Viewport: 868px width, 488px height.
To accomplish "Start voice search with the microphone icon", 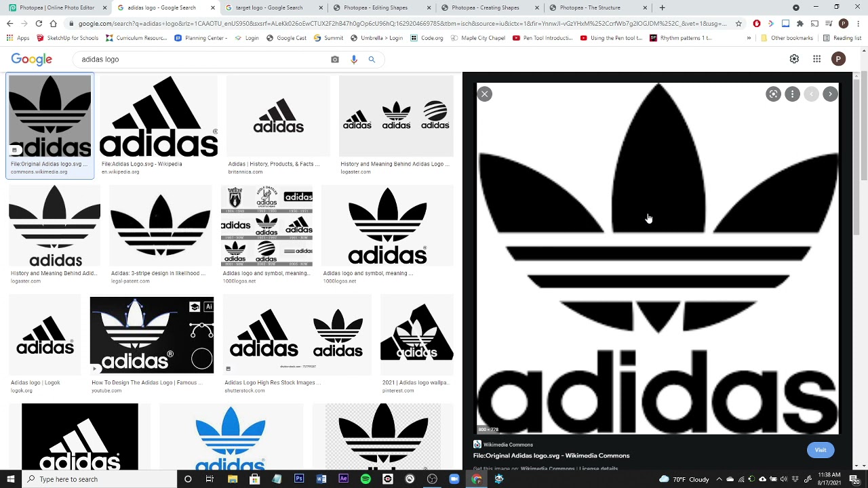I will (353, 60).
